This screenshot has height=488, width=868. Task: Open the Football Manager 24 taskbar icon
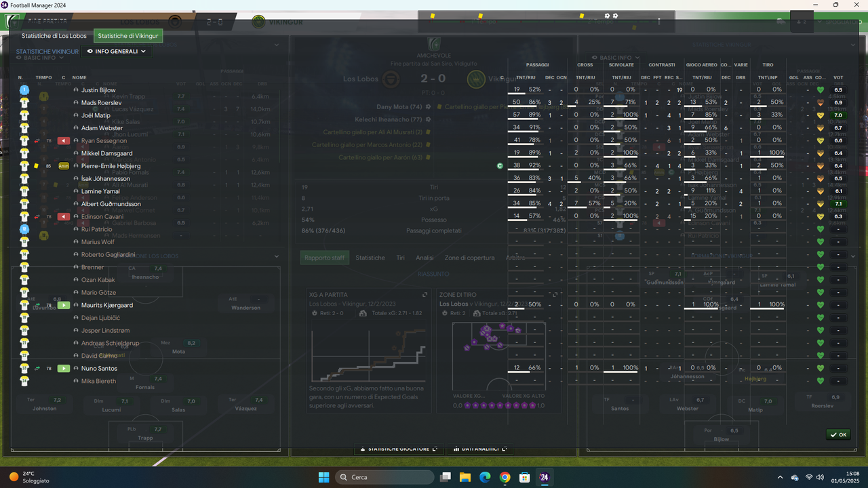(x=544, y=477)
